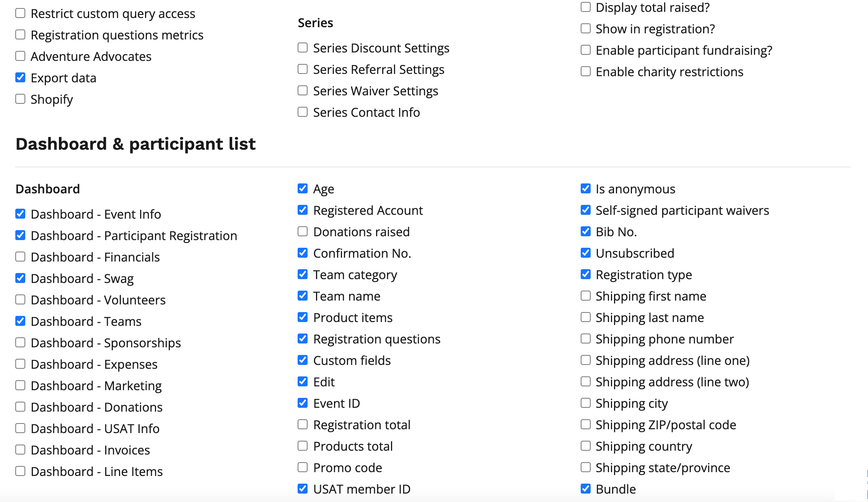
Task: Check Registration total option
Action: 303,425
